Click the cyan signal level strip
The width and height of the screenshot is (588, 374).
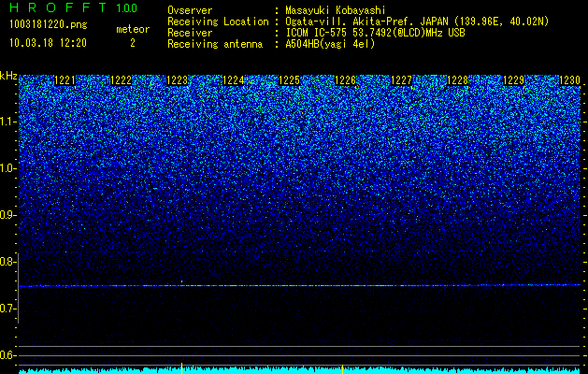[300, 371]
